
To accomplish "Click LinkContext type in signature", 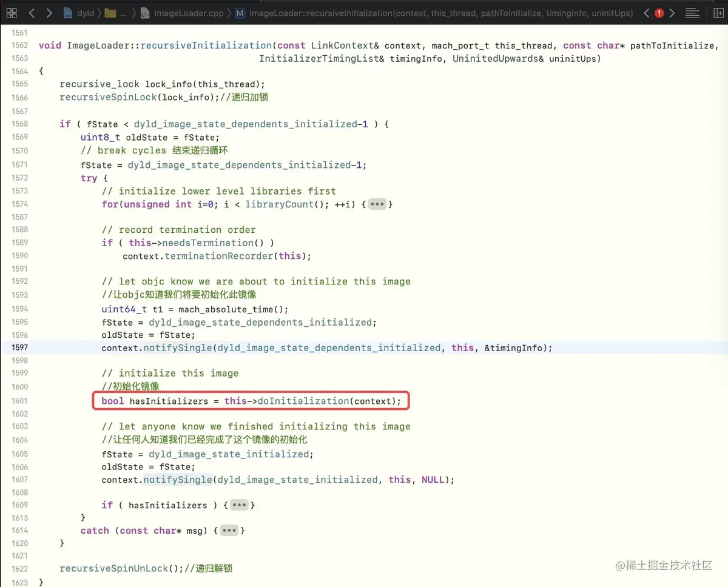I will coord(342,45).
